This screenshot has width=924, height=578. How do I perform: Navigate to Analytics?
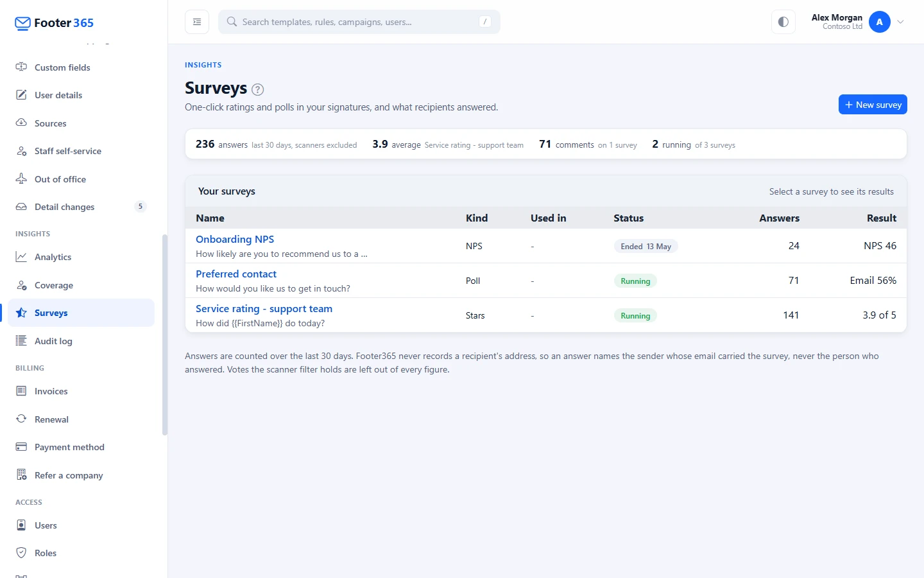point(81,257)
